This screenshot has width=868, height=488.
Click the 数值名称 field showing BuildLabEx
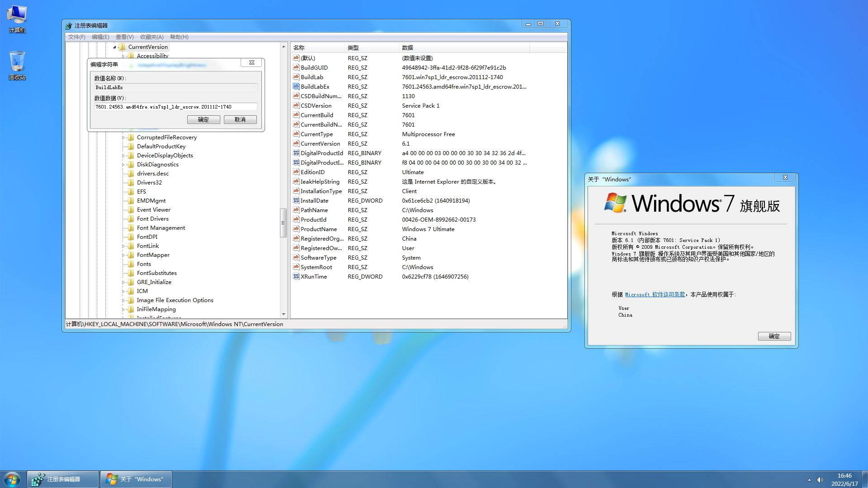tap(175, 87)
